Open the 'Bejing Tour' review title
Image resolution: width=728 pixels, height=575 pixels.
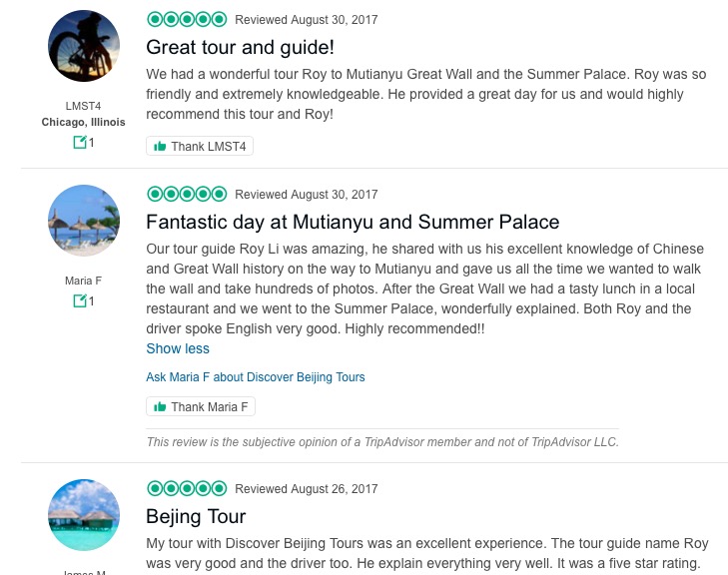coord(196,516)
